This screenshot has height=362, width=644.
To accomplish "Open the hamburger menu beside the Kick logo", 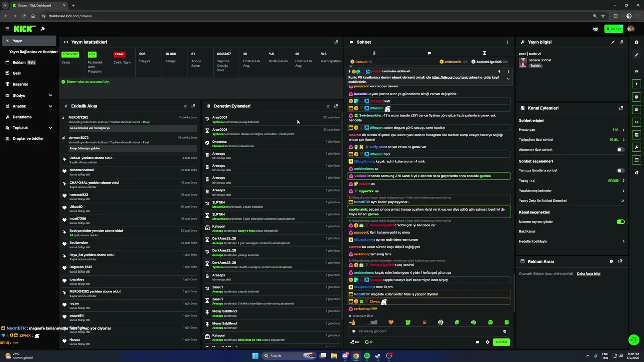I will pyautogui.click(x=7, y=29).
